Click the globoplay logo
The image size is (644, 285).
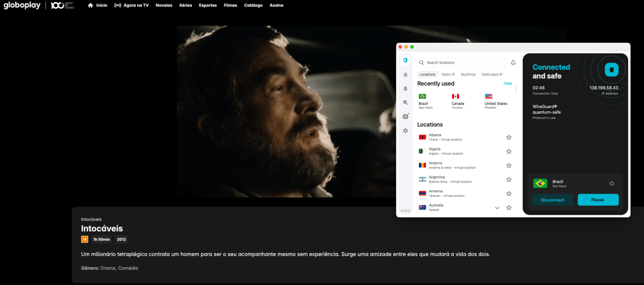coord(21,6)
